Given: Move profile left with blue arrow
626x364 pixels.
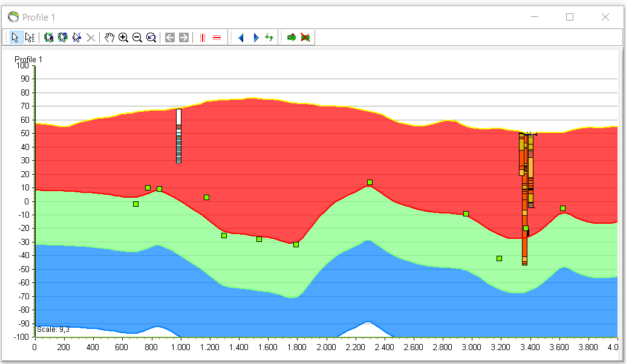Looking at the screenshot, I should pos(241,37).
